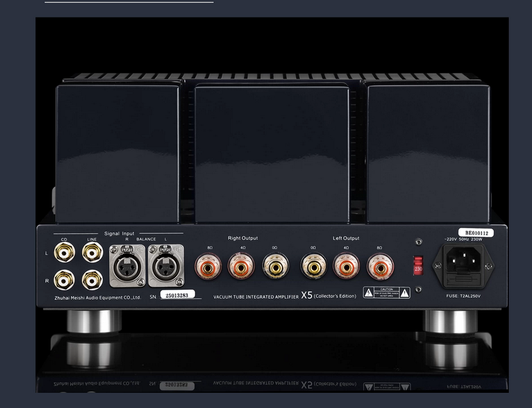Click the CAUTION electric shock warning label
Image resolution: width=532 pixels, height=408 pixels.
pyautogui.click(x=387, y=293)
